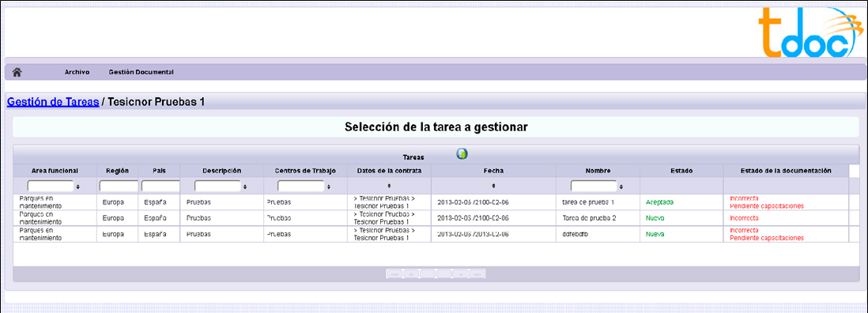
Task: Focus the País filter field
Action: [160, 187]
